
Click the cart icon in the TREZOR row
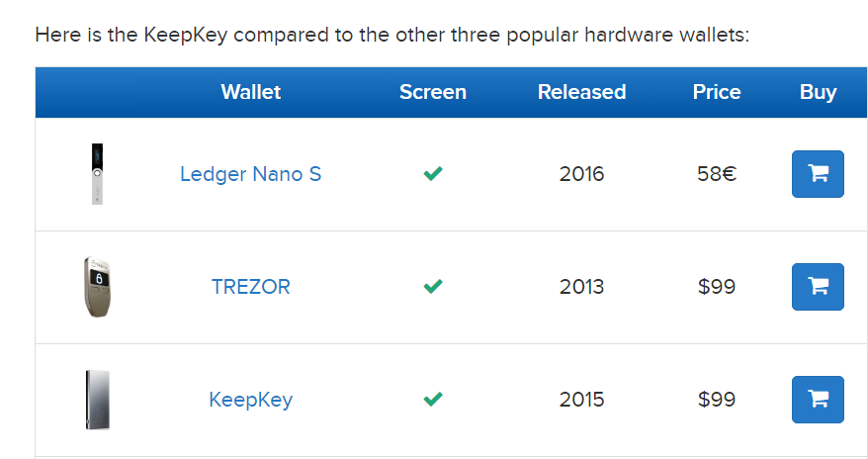818,287
